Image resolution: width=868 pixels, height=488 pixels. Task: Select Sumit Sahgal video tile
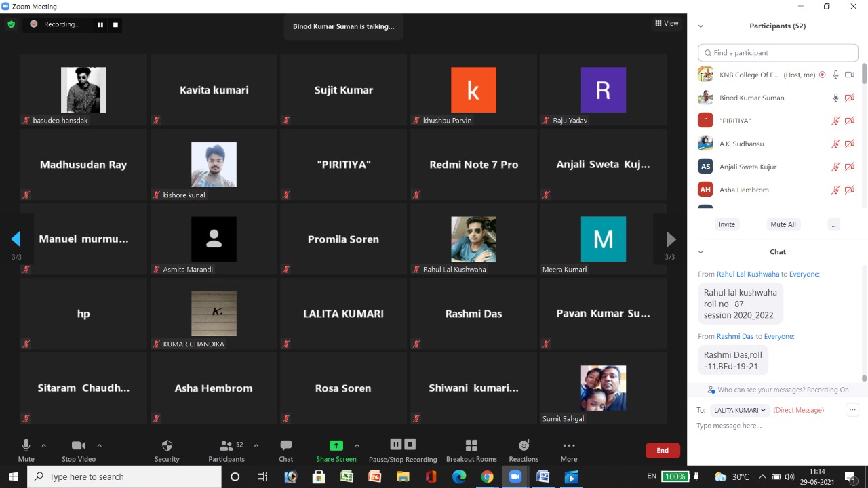[x=603, y=388]
